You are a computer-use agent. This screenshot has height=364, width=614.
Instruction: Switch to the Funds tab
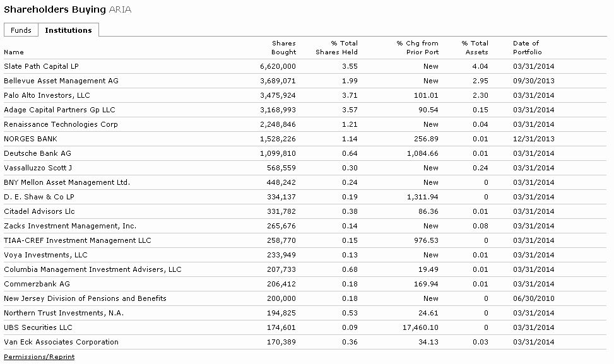(x=21, y=30)
